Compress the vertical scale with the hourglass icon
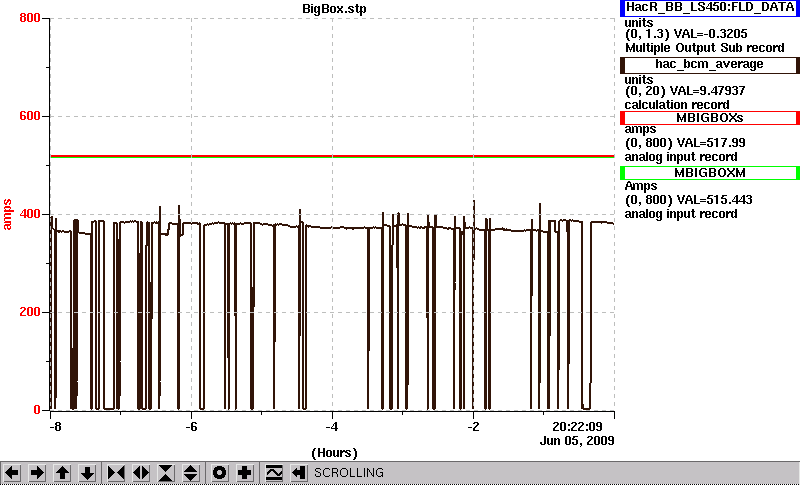This screenshot has width=800, height=485. click(166, 473)
